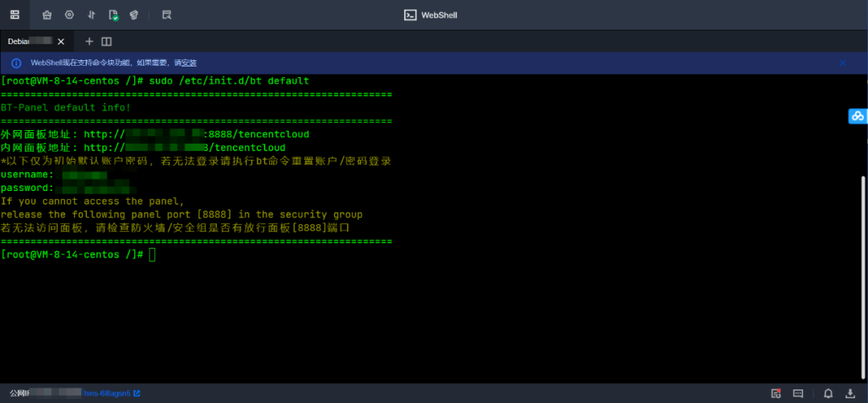Viewport: 868px width, 403px height.
Task: Click 'release the following panel port [8888]' line
Action: tap(182, 214)
